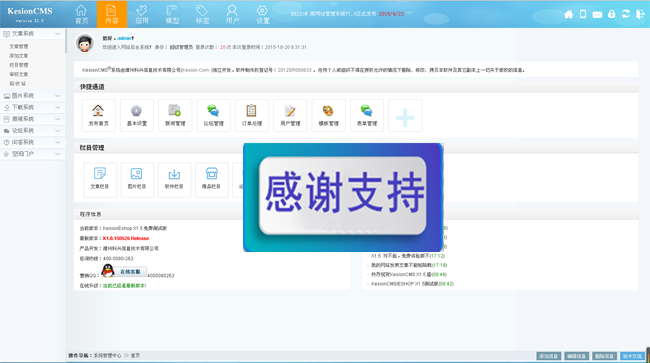Open 栏目管理 in the sidebar
Image resolution: width=650 pixels, height=363 pixels.
[x=19, y=65]
